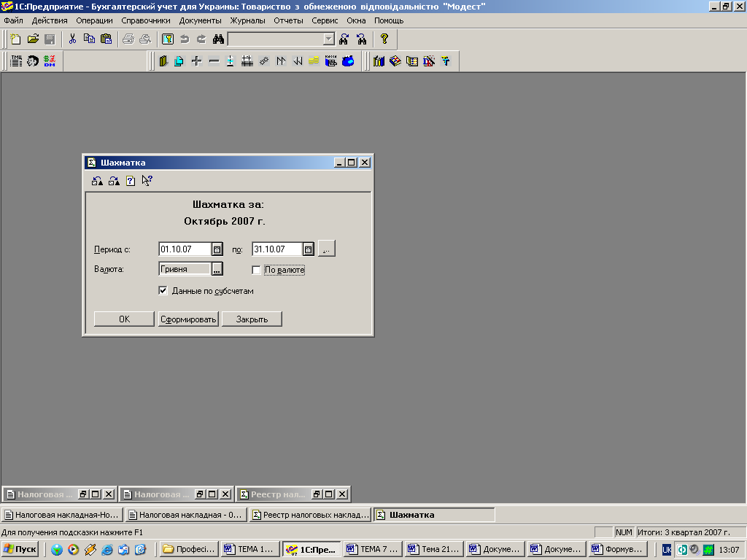Screen dimensions: 747x560
Task: Open the calendar for end date 31.10.07
Action: point(309,249)
